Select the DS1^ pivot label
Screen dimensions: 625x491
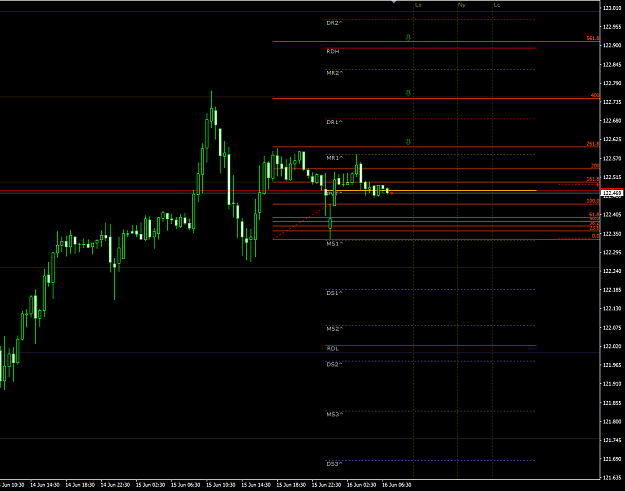click(x=334, y=293)
